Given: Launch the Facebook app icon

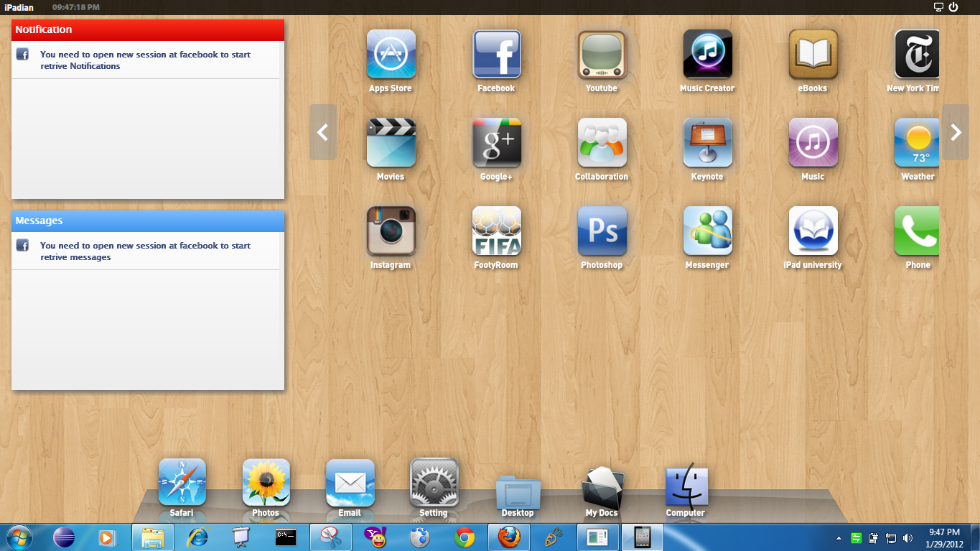Looking at the screenshot, I should point(497,54).
